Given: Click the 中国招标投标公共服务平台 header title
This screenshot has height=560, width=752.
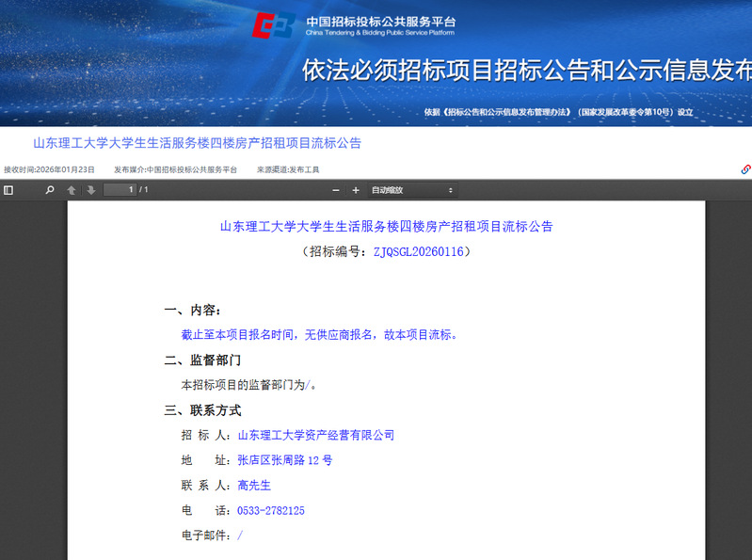Looking at the screenshot, I should (x=380, y=22).
